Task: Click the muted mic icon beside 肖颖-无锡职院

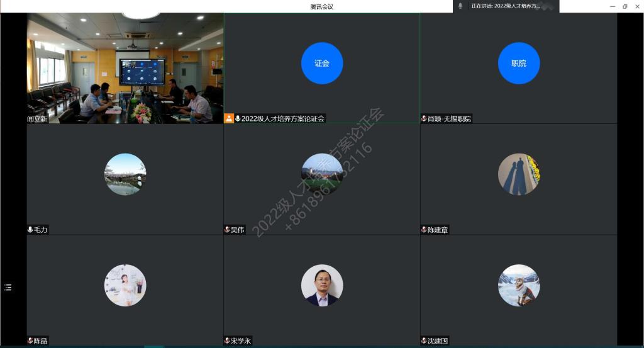Action: (x=424, y=119)
